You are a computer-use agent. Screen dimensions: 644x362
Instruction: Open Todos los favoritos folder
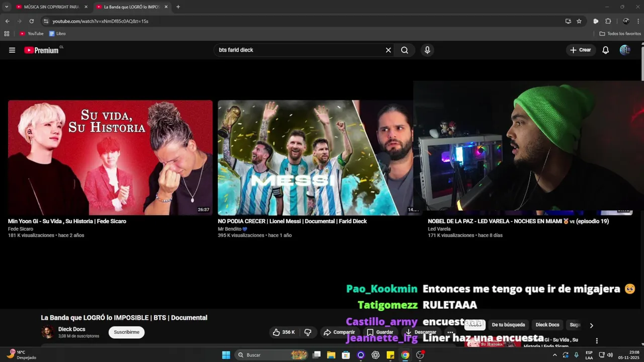point(620,34)
